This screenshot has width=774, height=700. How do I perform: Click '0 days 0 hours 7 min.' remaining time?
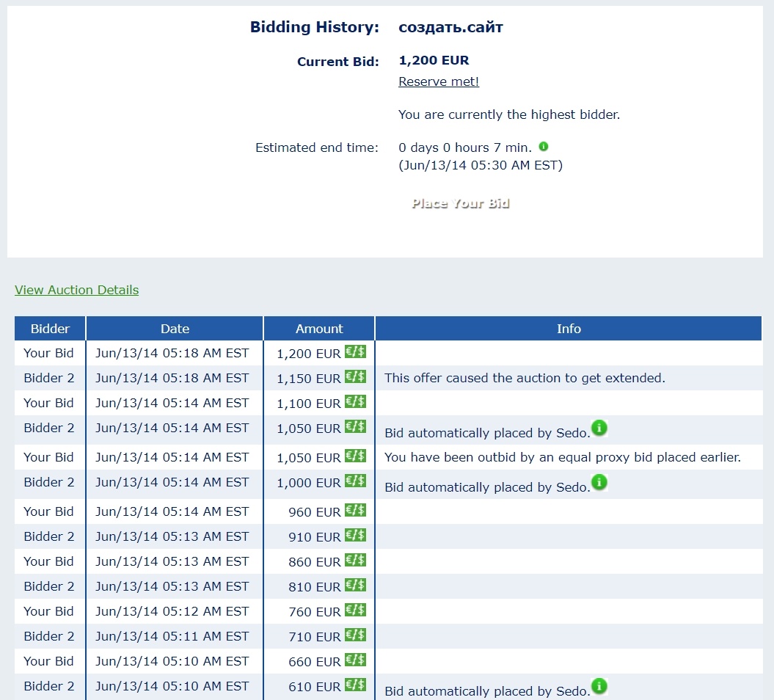pos(465,147)
